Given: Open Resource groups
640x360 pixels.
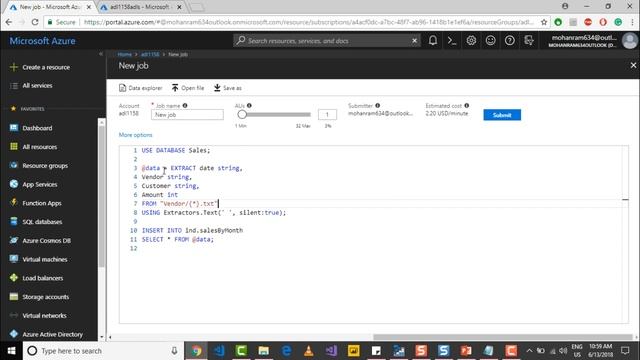Looking at the screenshot, I should coord(39,165).
